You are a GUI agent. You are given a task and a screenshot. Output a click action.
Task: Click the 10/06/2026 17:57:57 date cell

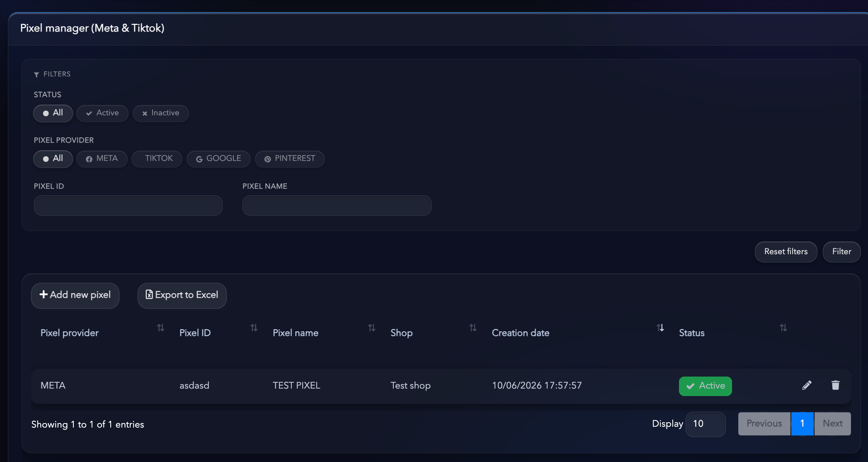coord(537,386)
